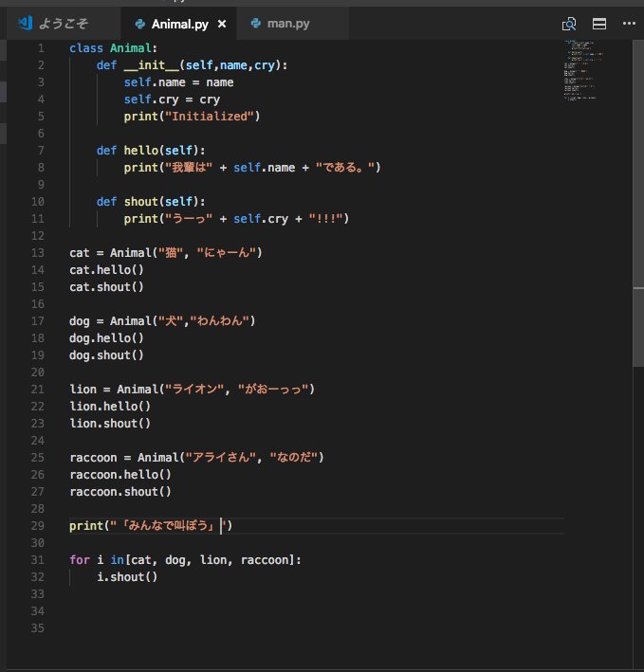Click the 'def hello(self):' line
644x672 pixels.
pos(151,151)
